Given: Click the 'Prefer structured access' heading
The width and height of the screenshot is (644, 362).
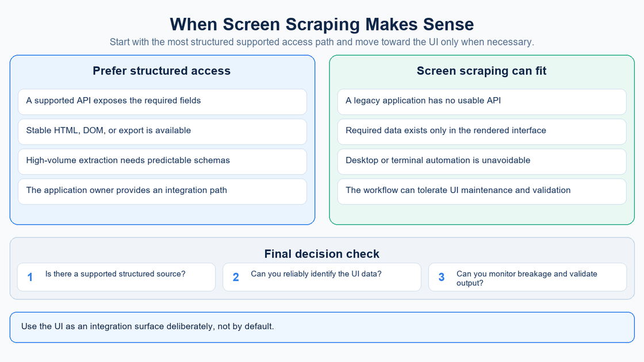Looking at the screenshot, I should (162, 71).
